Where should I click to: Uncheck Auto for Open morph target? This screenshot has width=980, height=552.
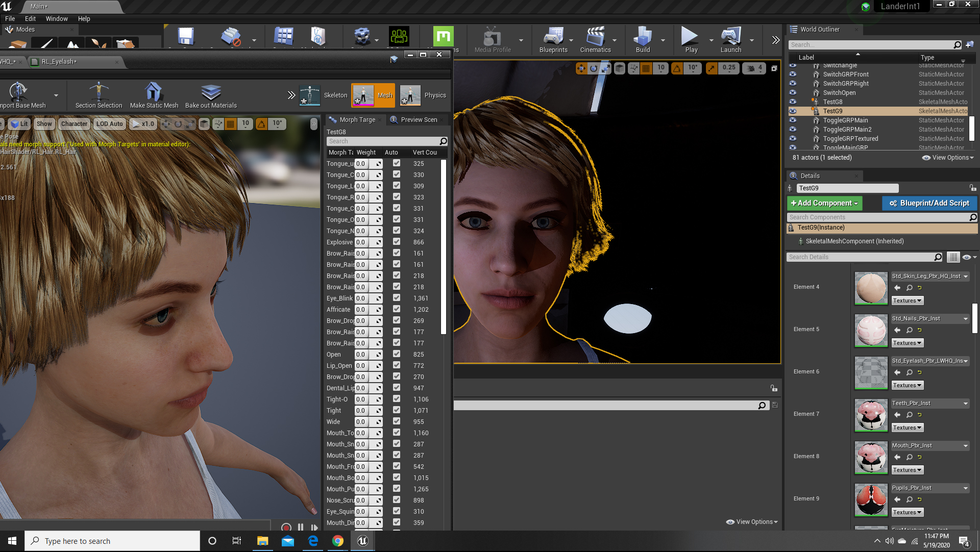(397, 354)
